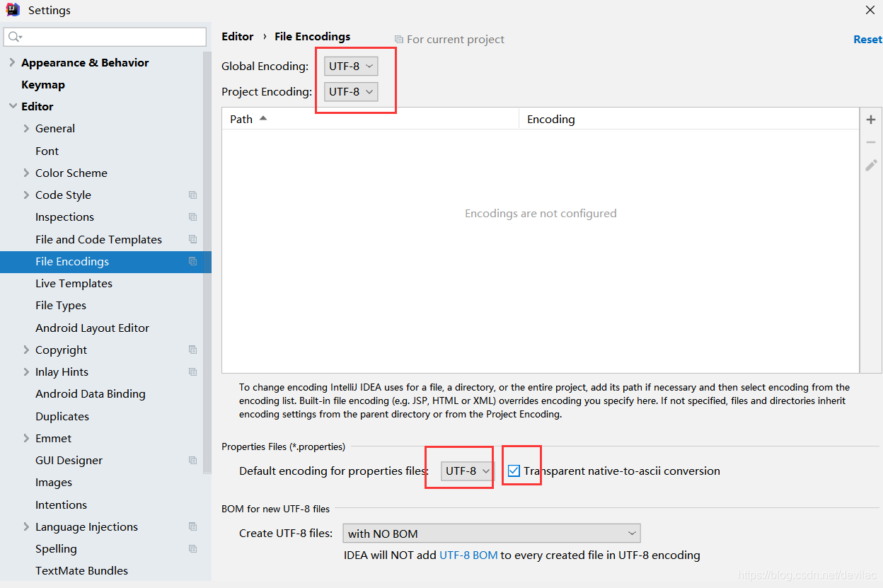Toggle Transparent native-to-ascii conversion checkbox
The height and width of the screenshot is (588, 883).
[x=514, y=471]
